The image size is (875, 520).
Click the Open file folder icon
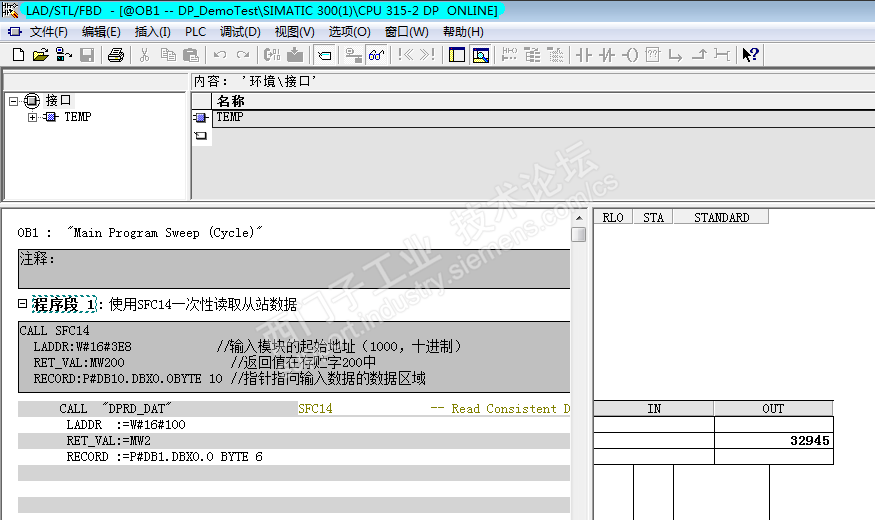point(41,55)
